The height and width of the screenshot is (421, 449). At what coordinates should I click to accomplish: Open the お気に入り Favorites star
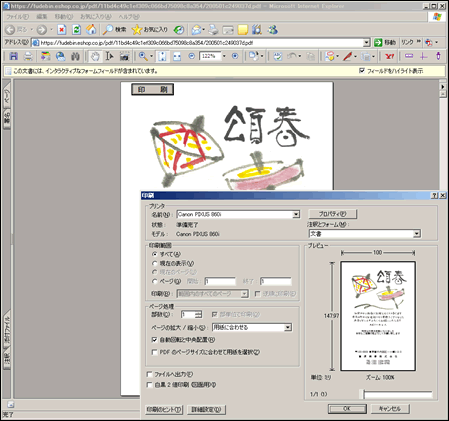[x=149, y=30]
